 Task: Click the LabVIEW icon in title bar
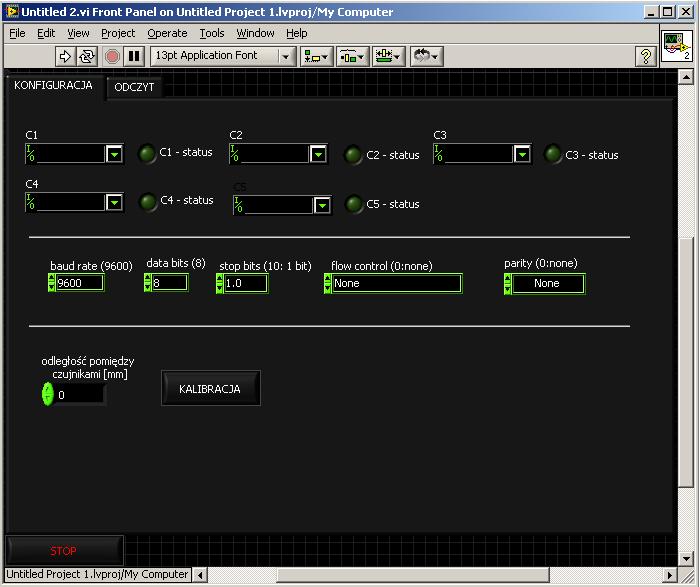12,11
